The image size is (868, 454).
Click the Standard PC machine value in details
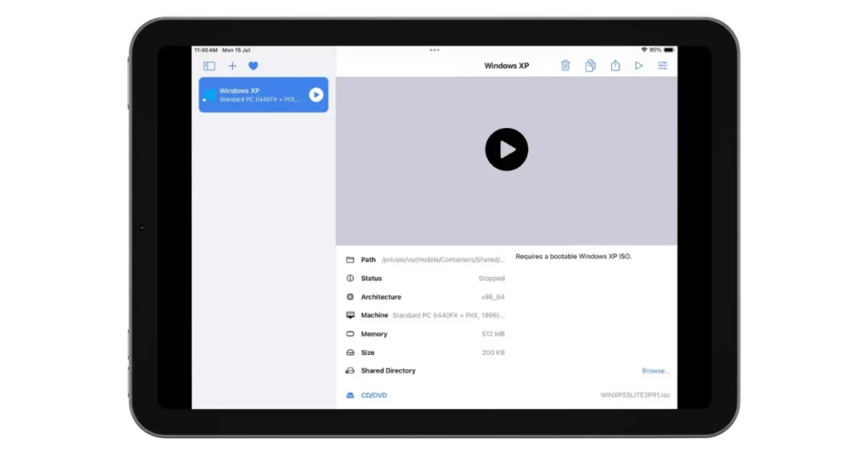448,315
